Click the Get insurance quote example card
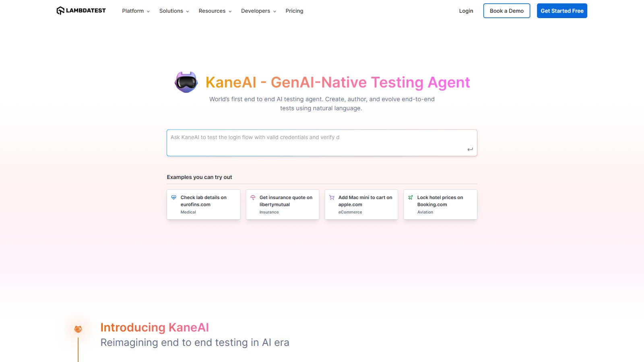The image size is (644, 362). tap(282, 204)
